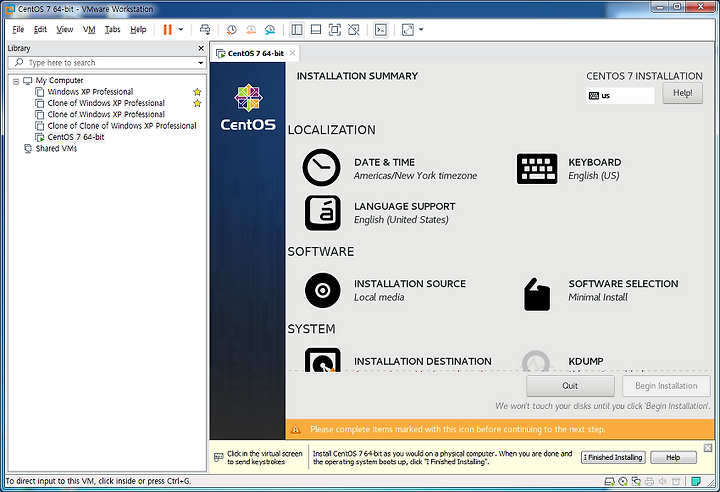Open the stretch display dropdown arrow
Viewport: 720px width, 492px height.
421,30
